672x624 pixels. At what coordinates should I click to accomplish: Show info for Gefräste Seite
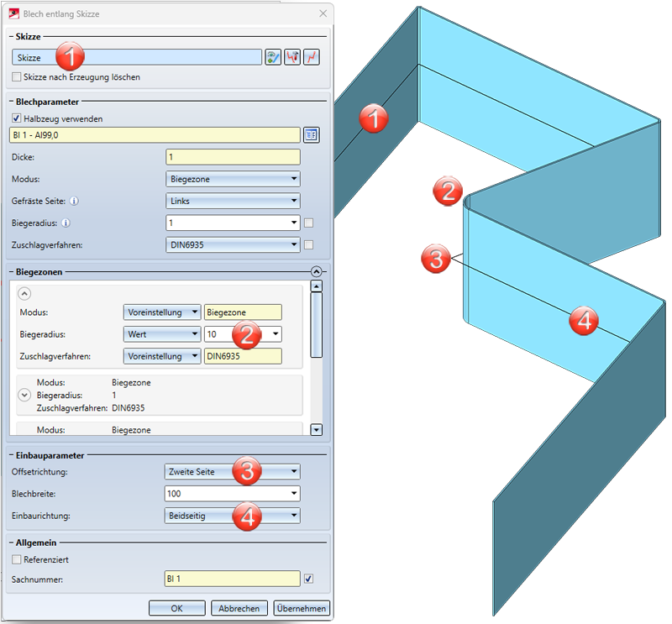pyautogui.click(x=74, y=201)
